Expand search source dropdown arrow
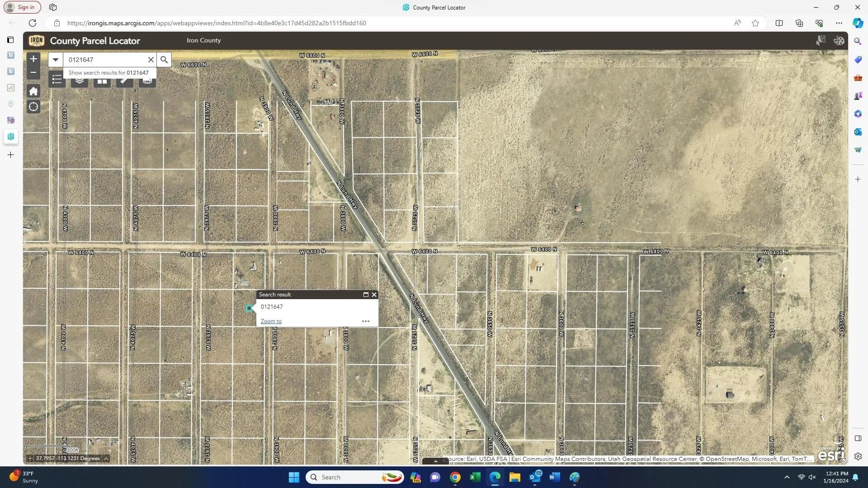Screen dimensions: 868x488 pos(56,60)
